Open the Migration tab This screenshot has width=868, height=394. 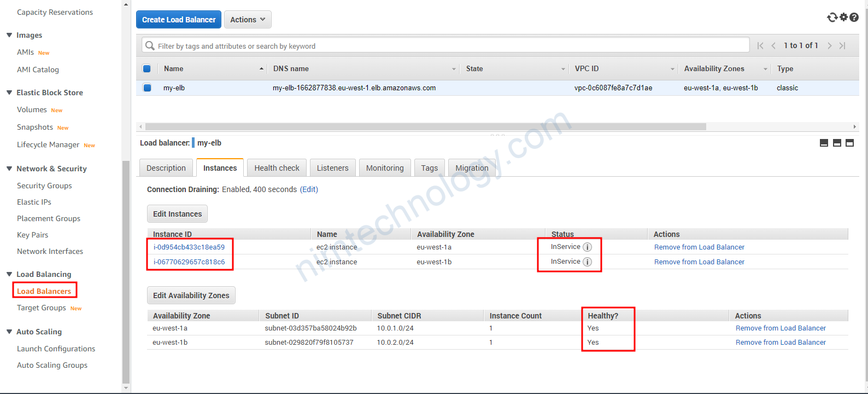(x=472, y=168)
